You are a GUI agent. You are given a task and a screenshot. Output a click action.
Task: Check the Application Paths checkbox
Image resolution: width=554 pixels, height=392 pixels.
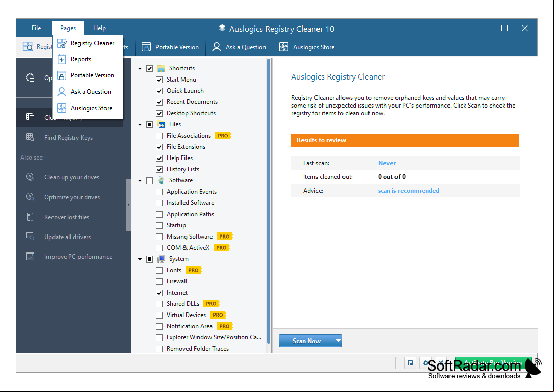coord(160,214)
